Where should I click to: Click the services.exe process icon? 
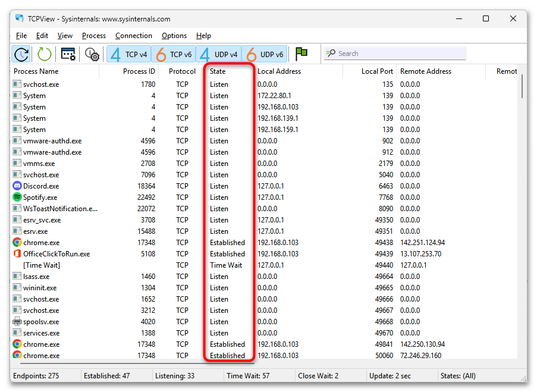[17, 333]
